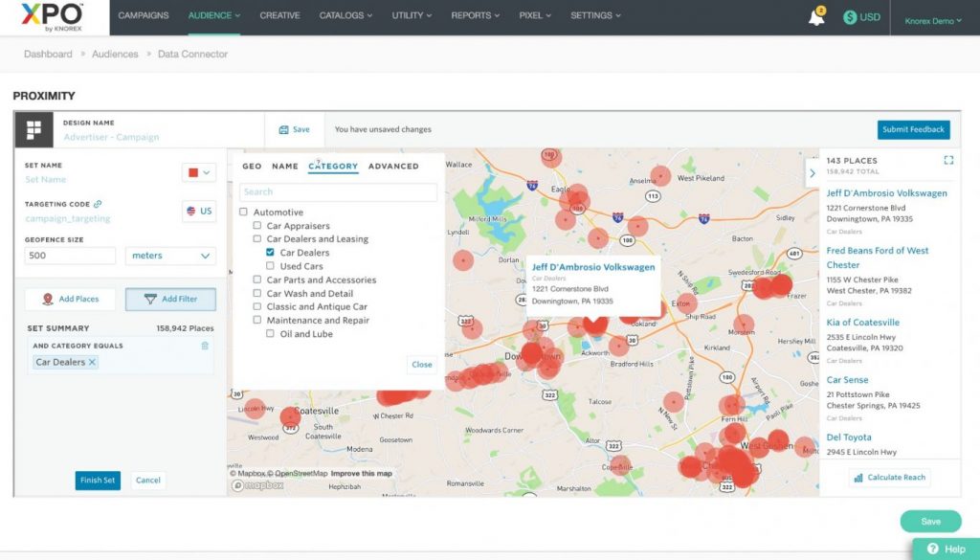The height and width of the screenshot is (560, 980).
Task: Check the Used Cars checkbox
Action: tap(270, 265)
